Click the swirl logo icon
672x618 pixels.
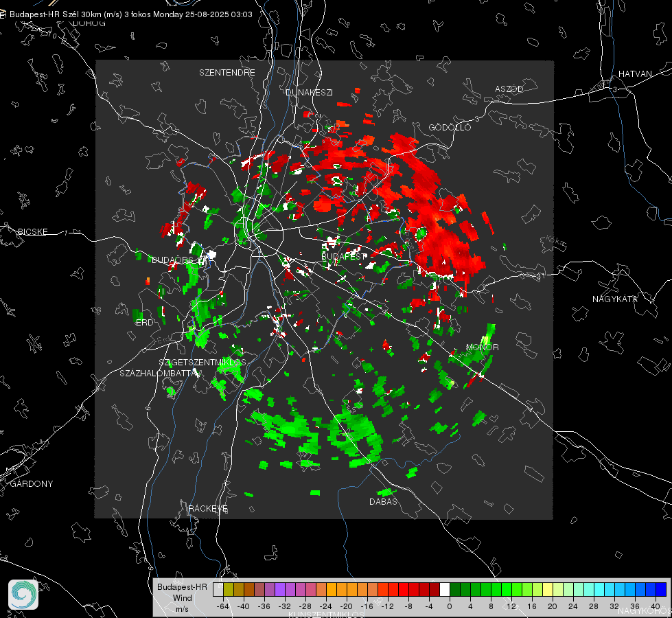pos(23,595)
